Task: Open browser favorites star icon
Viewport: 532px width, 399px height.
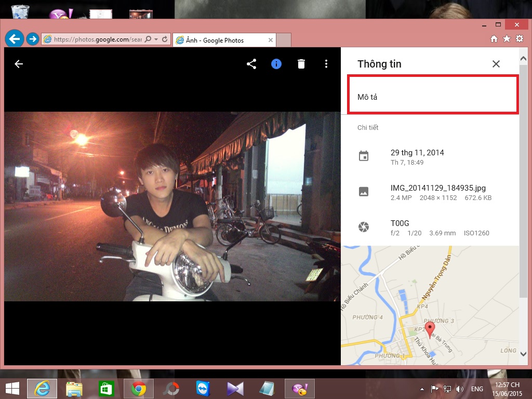Action: click(507, 39)
